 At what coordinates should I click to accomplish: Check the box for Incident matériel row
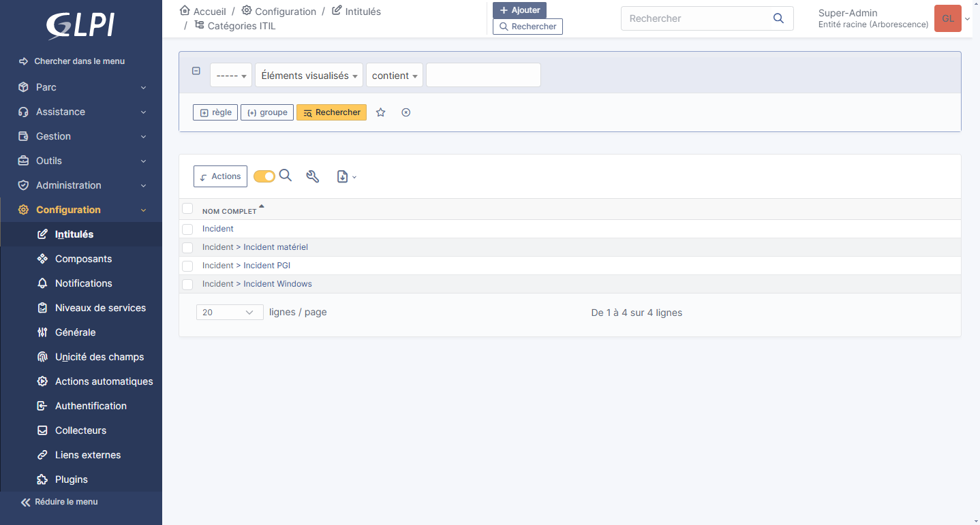pos(187,247)
